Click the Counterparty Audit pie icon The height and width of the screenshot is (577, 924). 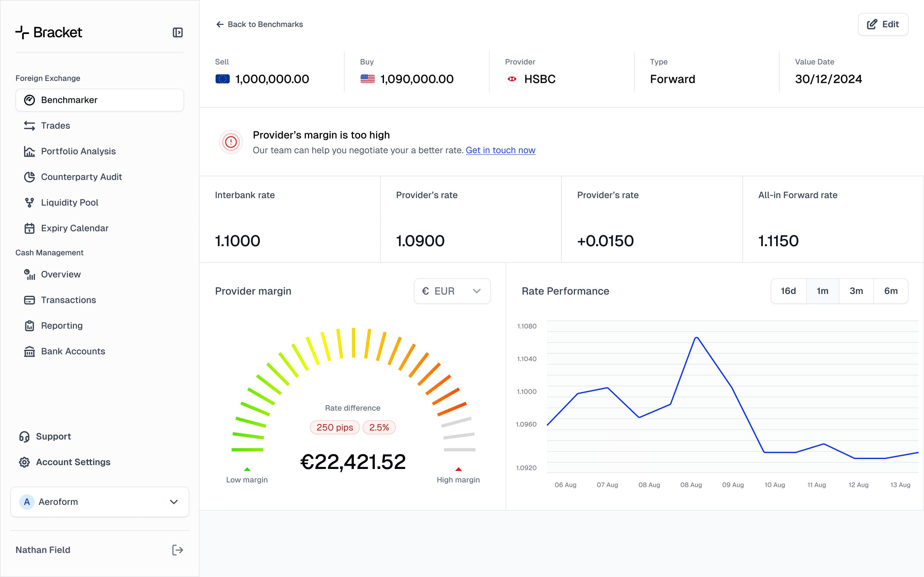(30, 177)
